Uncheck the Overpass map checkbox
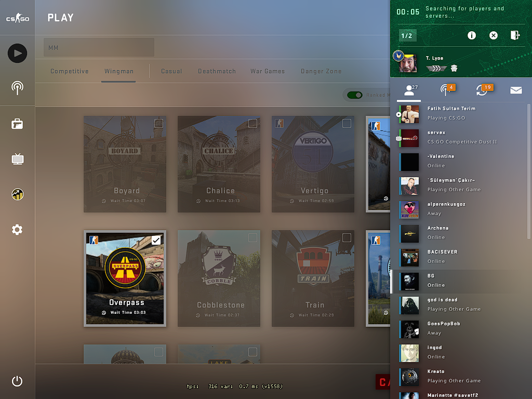 156,240
